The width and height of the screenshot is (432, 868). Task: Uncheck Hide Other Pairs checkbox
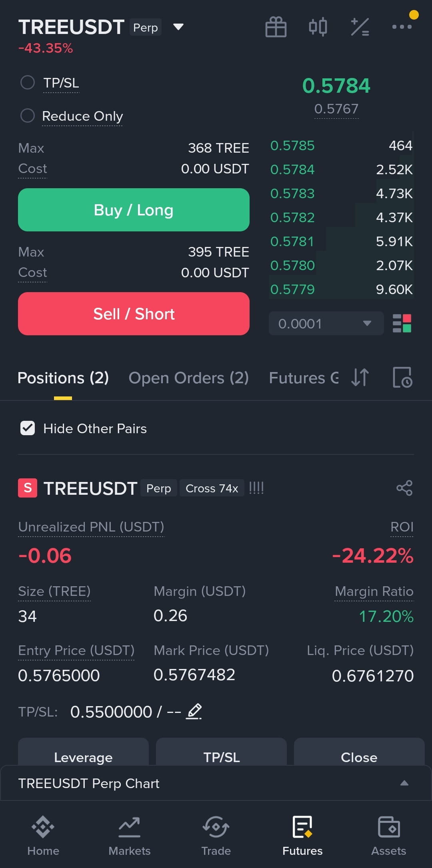click(28, 428)
